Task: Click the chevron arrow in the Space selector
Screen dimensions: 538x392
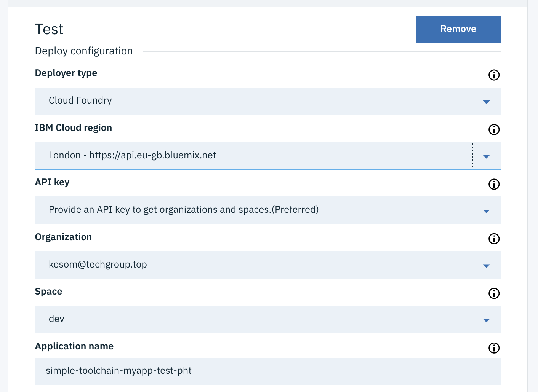Action: 486,320
